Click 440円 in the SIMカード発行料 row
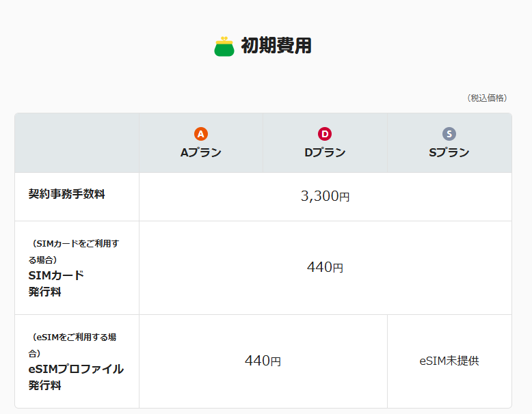 [325, 267]
